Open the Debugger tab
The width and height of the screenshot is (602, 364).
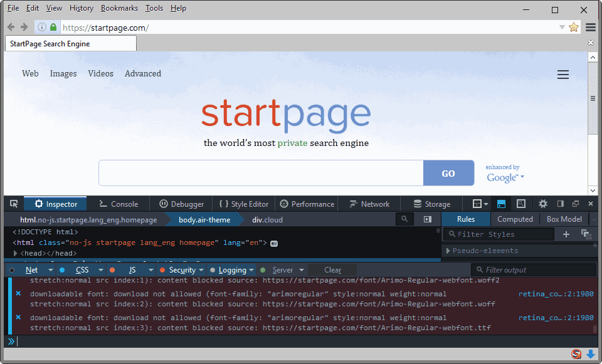[182, 204]
